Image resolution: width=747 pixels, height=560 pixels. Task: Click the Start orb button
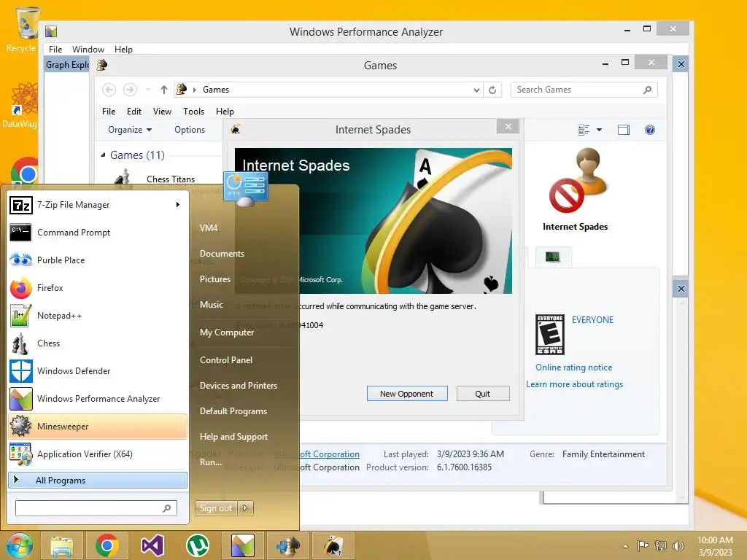tap(19, 545)
